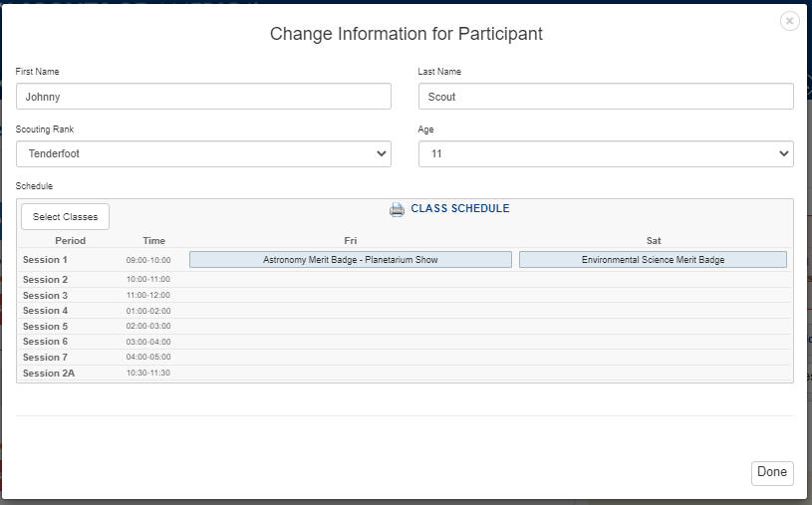Open the Scouting Rank dropdown

coord(203,153)
